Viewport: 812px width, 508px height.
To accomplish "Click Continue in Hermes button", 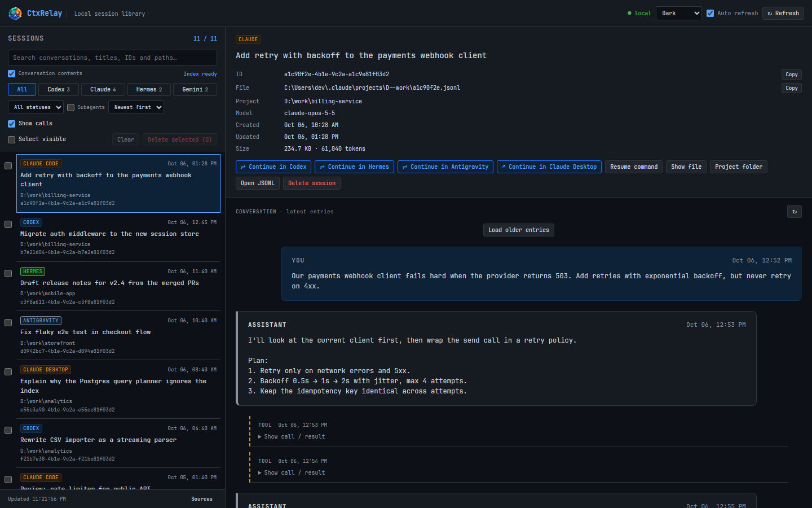I will (x=354, y=167).
